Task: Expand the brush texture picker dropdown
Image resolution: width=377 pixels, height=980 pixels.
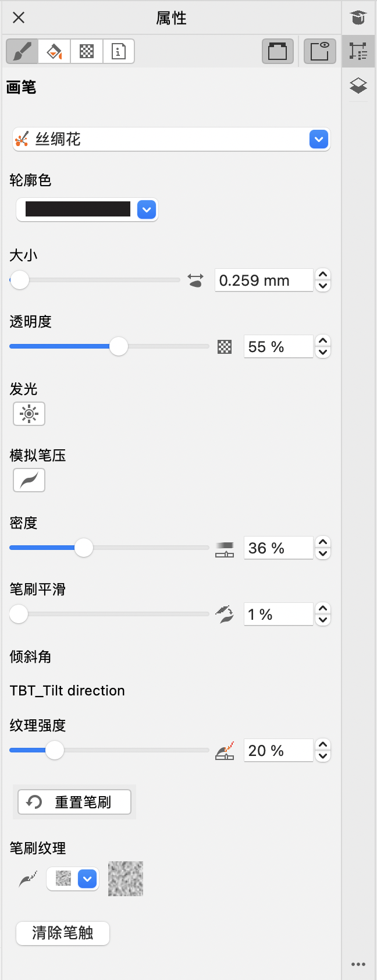Action: click(87, 879)
